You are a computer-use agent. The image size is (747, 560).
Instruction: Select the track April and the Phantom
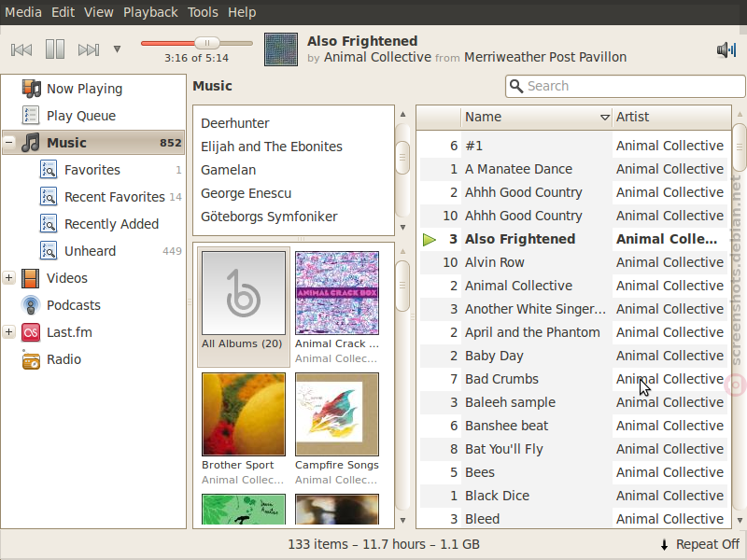click(x=573, y=332)
